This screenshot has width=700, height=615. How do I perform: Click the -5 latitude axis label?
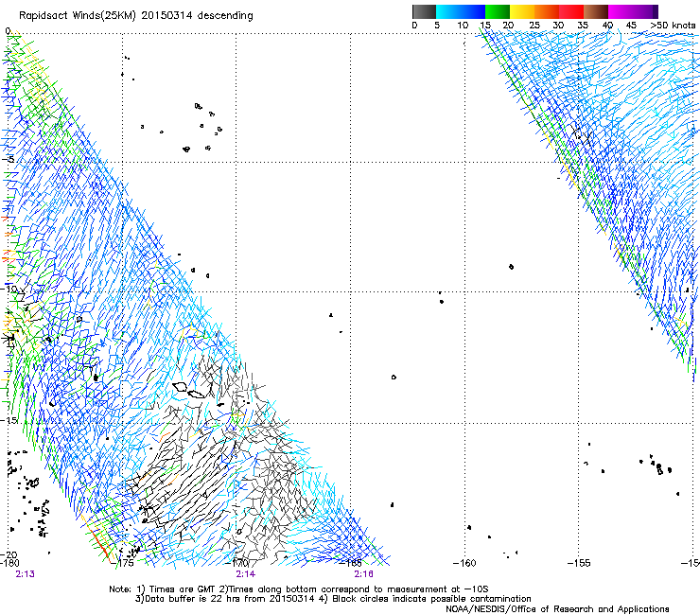8,159
